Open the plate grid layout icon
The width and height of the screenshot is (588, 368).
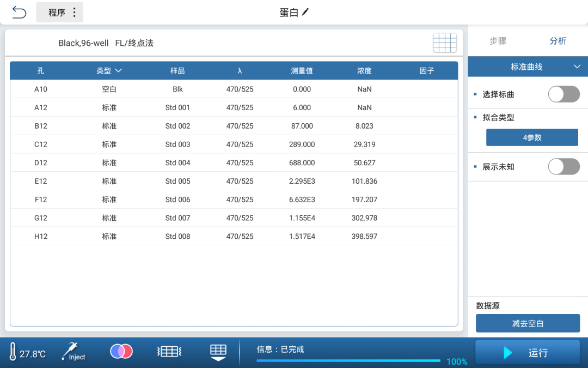click(x=445, y=43)
